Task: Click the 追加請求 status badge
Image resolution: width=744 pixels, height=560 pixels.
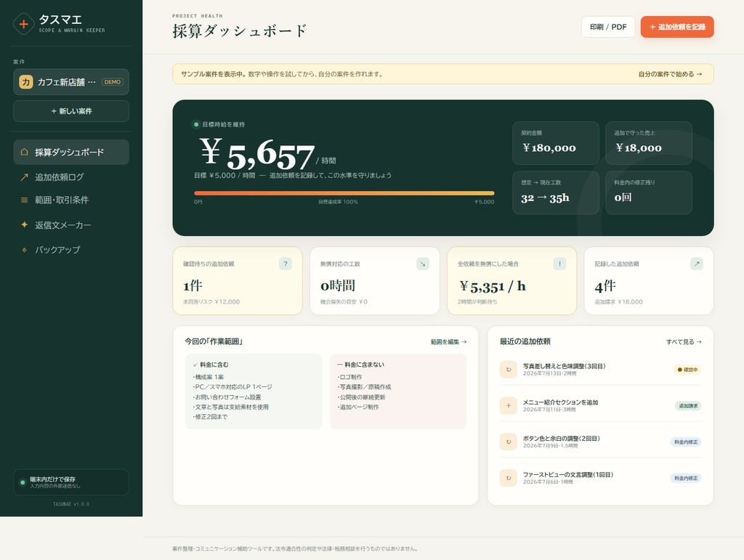Action: click(688, 406)
